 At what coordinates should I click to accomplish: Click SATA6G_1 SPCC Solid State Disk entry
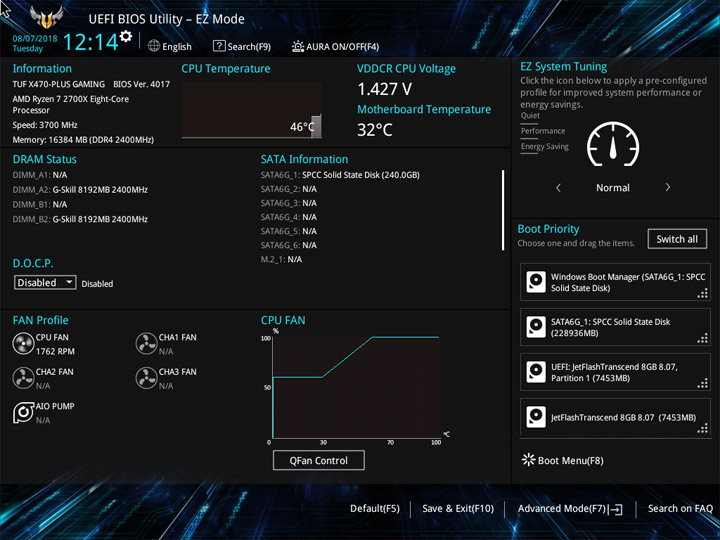pyautogui.click(x=340, y=175)
